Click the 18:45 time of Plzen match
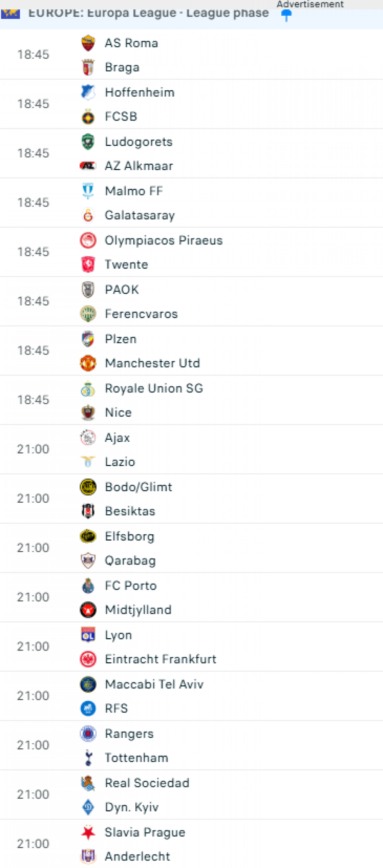This screenshot has width=383, height=868. click(x=33, y=351)
